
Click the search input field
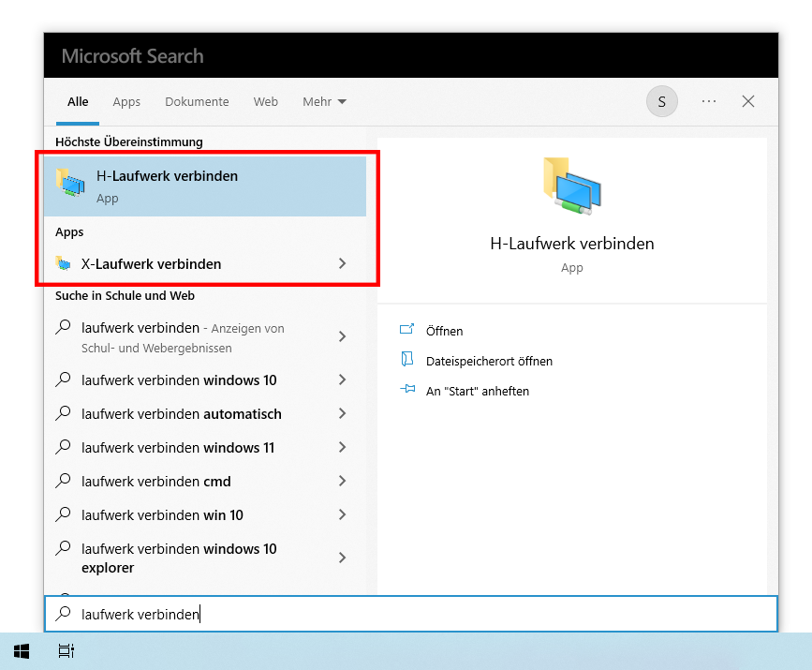[410, 615]
